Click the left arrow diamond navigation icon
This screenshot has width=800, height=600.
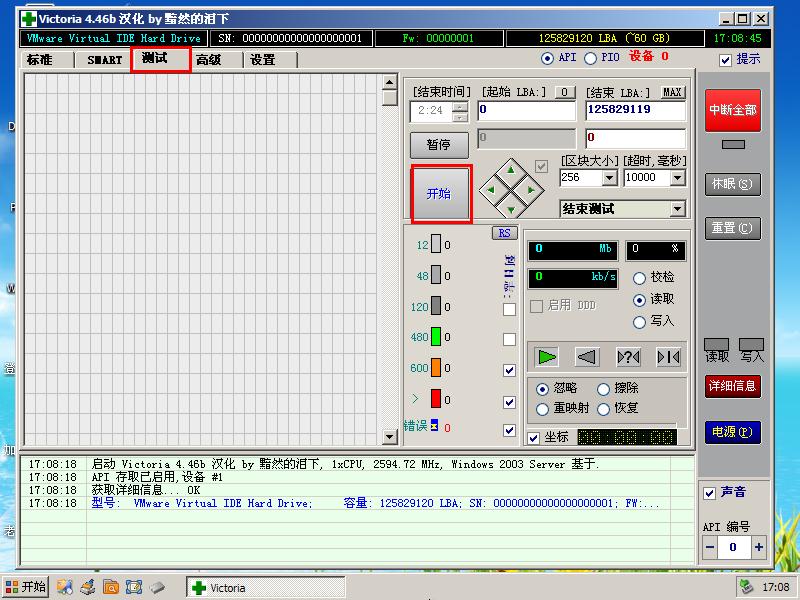point(491,190)
